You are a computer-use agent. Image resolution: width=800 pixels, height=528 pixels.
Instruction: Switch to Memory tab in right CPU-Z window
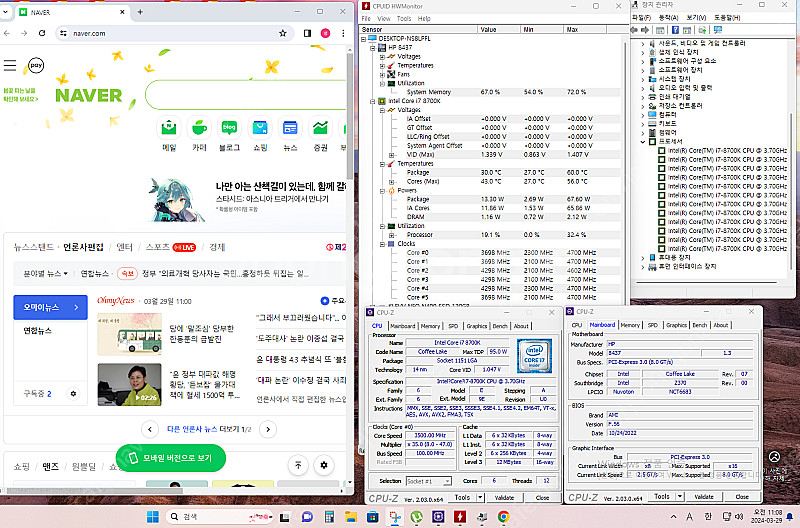[630, 325]
